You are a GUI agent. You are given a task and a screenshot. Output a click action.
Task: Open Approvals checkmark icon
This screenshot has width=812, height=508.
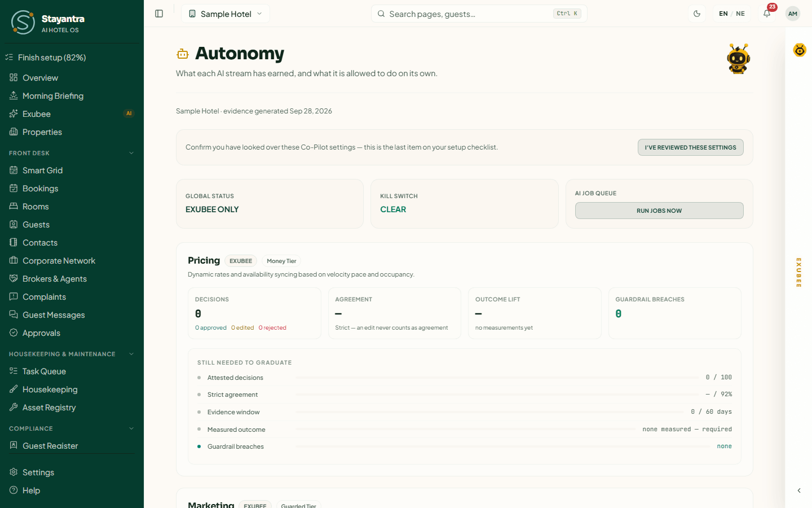[x=14, y=332]
